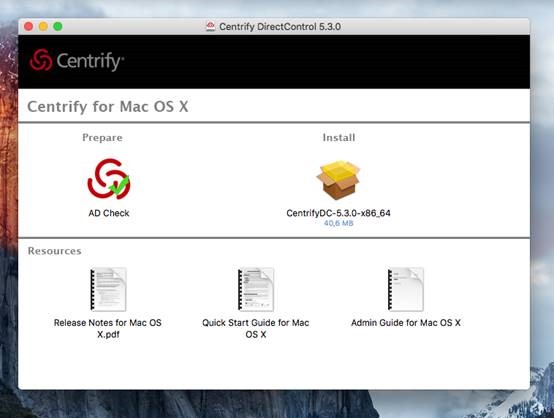Open the AD Check icon

tap(109, 179)
